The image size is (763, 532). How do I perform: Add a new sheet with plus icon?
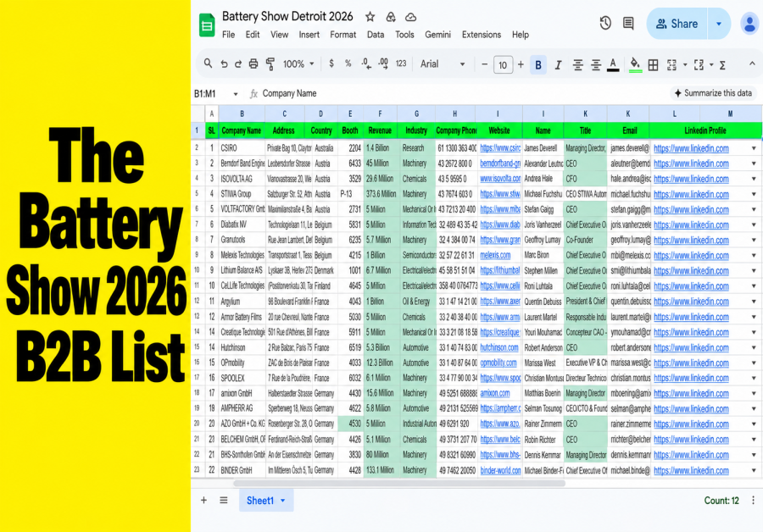click(203, 500)
